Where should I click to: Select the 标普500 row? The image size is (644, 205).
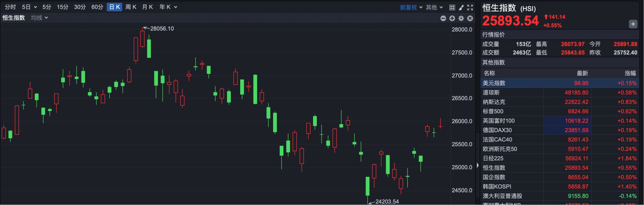point(560,111)
